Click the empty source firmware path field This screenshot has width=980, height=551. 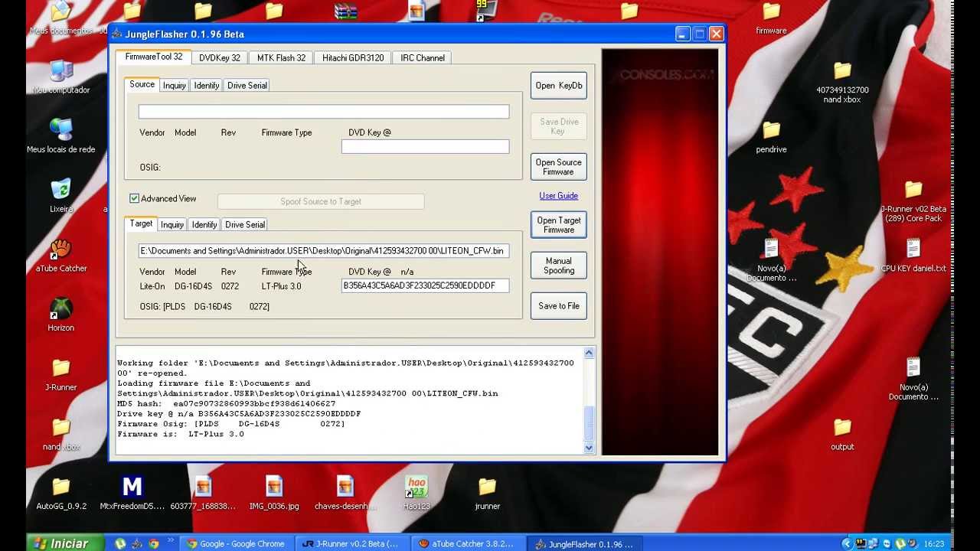324,112
